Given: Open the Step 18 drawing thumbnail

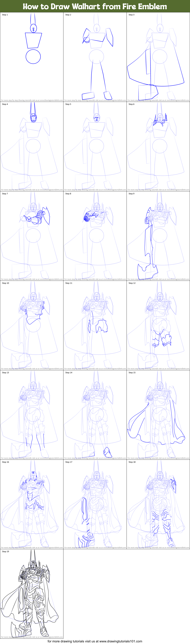Looking at the screenshot, I should [158, 505].
